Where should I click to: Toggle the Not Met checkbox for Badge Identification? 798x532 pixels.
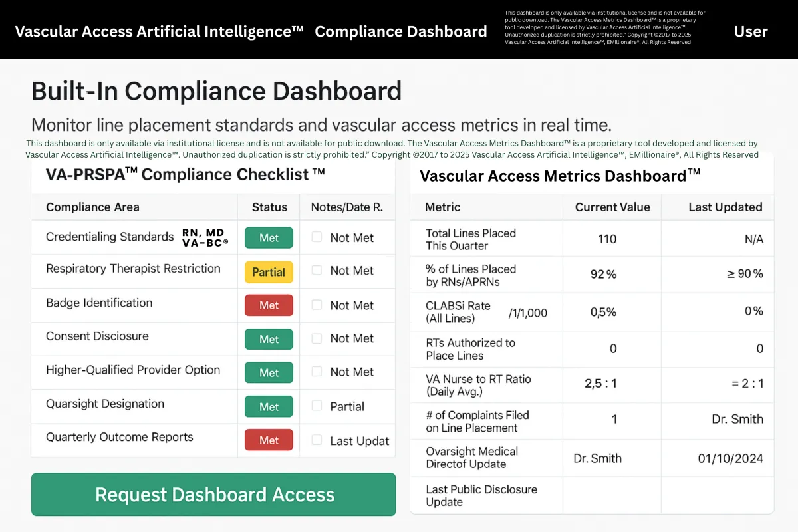317,305
